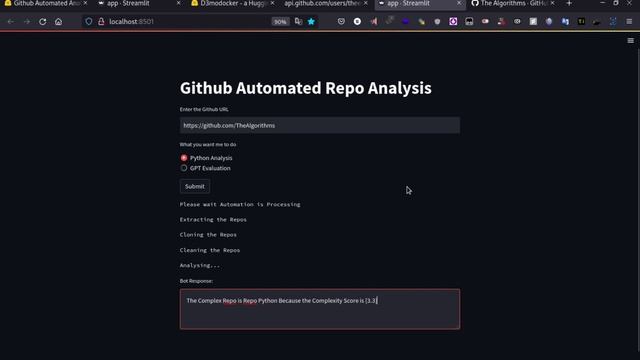
Task: Click the padlock site security icon
Action: (x=101, y=21)
